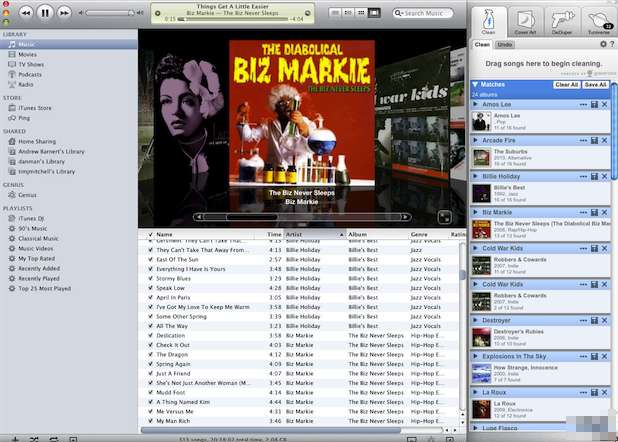
Task: Sort songs by Album column header
Action: click(x=378, y=234)
